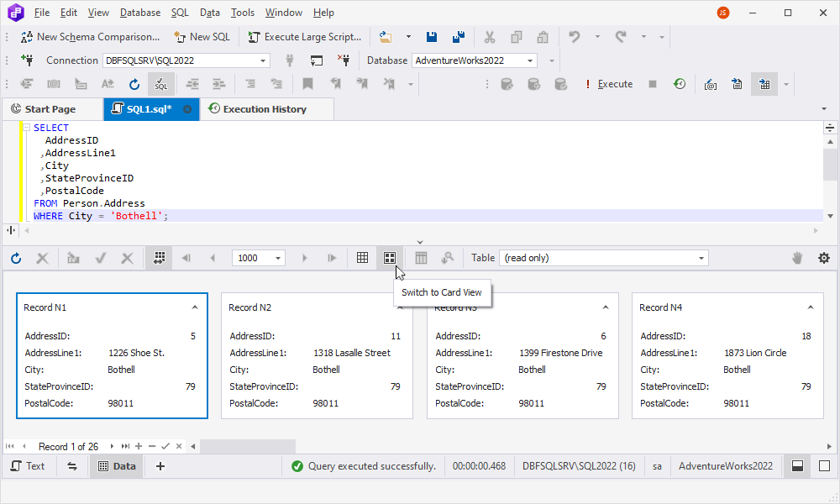The height and width of the screenshot is (504, 840).
Task: Open the File menu
Action: click(x=41, y=13)
